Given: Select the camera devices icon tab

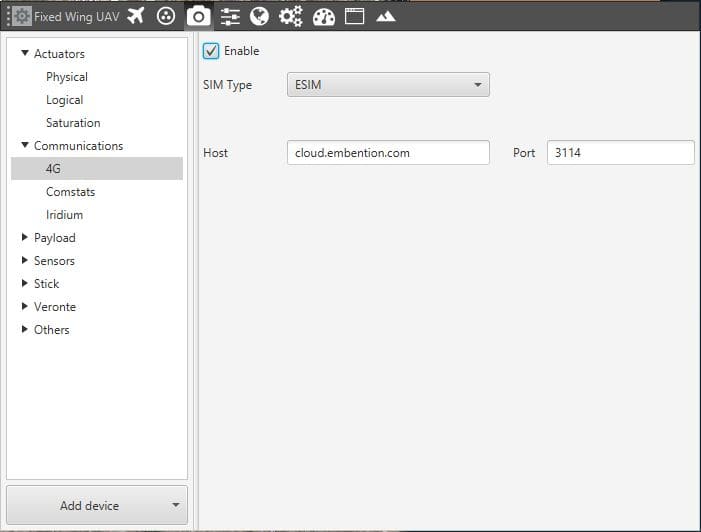Looking at the screenshot, I should [x=198, y=17].
